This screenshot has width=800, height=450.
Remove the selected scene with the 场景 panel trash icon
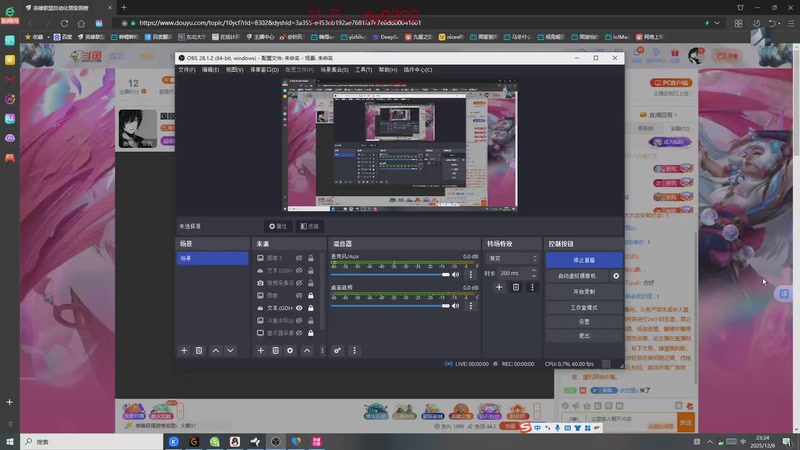(199, 351)
